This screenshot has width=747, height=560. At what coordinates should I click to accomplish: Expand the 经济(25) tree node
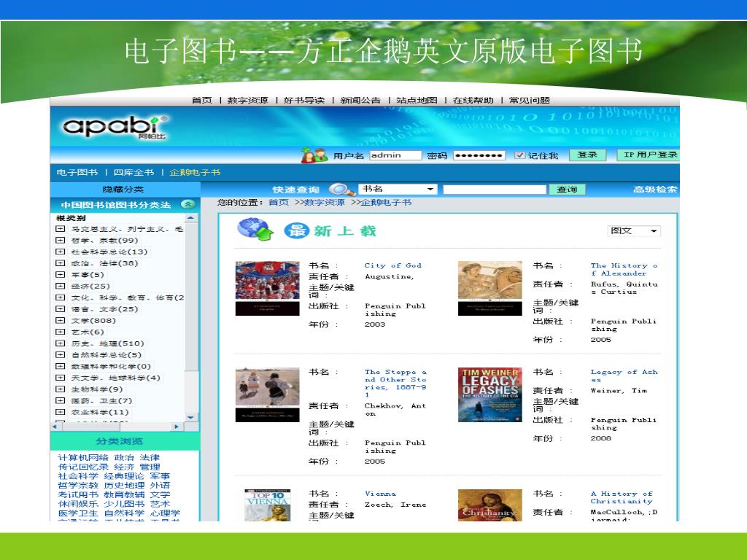click(61, 286)
